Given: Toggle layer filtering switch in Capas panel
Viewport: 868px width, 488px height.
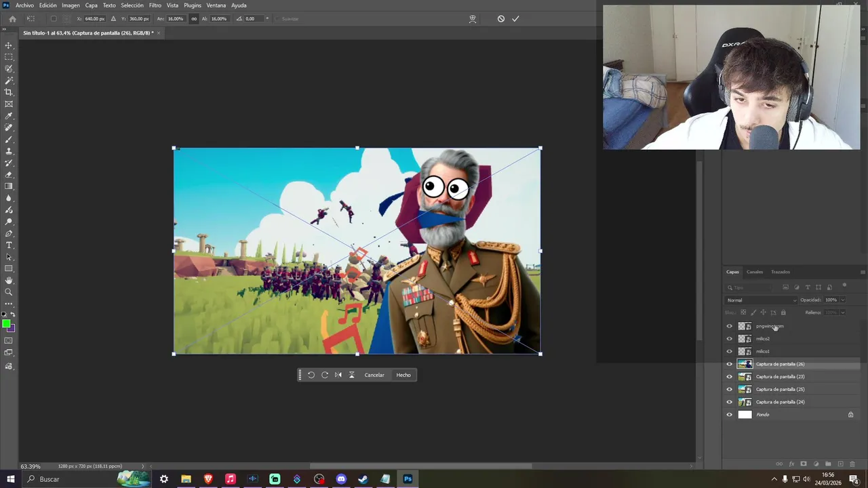Looking at the screenshot, I should [x=844, y=286].
